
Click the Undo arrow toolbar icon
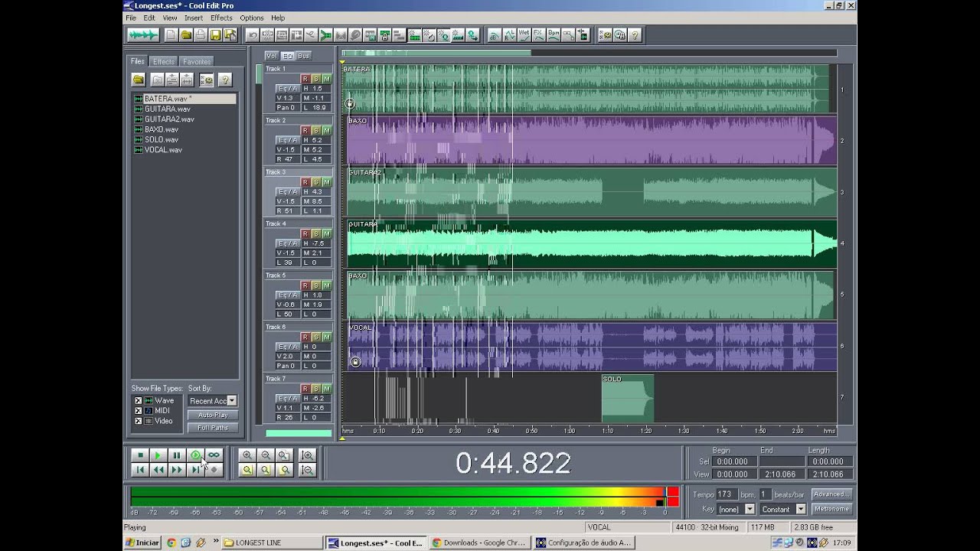coord(252,34)
